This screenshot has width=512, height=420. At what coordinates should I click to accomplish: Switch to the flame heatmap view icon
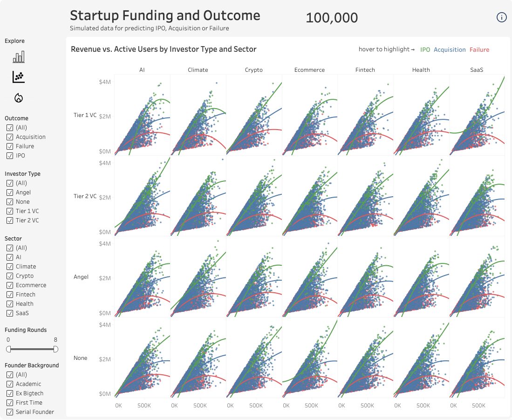(19, 97)
